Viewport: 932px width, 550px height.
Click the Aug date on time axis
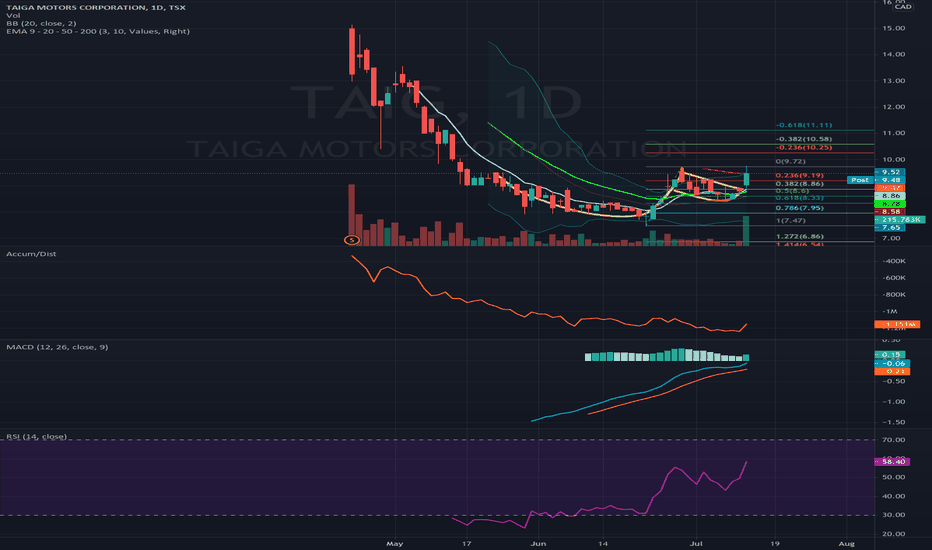click(x=846, y=543)
